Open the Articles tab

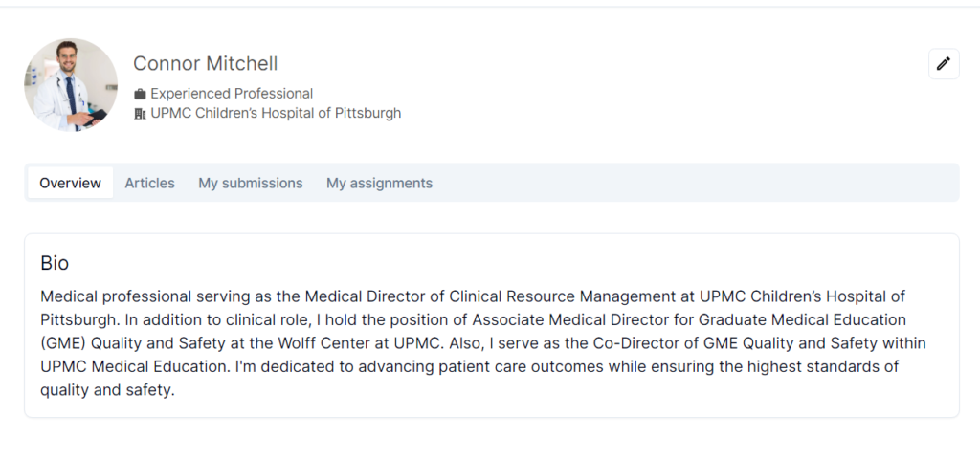pyautogui.click(x=149, y=183)
